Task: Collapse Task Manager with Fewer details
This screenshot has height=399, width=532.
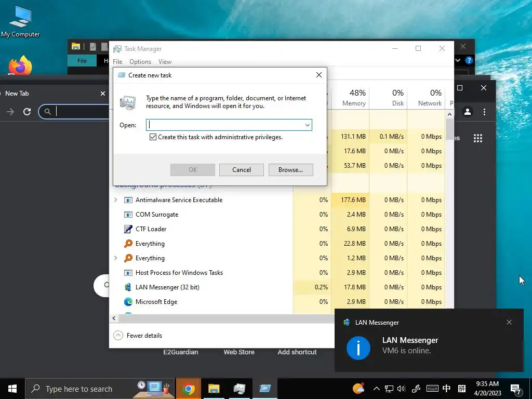Action: tap(138, 336)
